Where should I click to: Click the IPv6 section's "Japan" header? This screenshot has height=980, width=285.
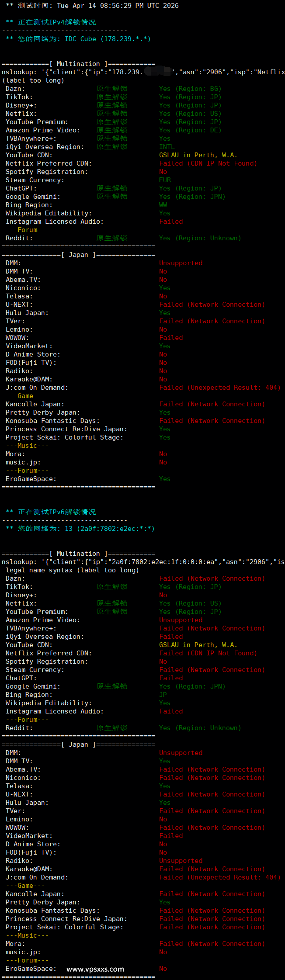click(78, 745)
